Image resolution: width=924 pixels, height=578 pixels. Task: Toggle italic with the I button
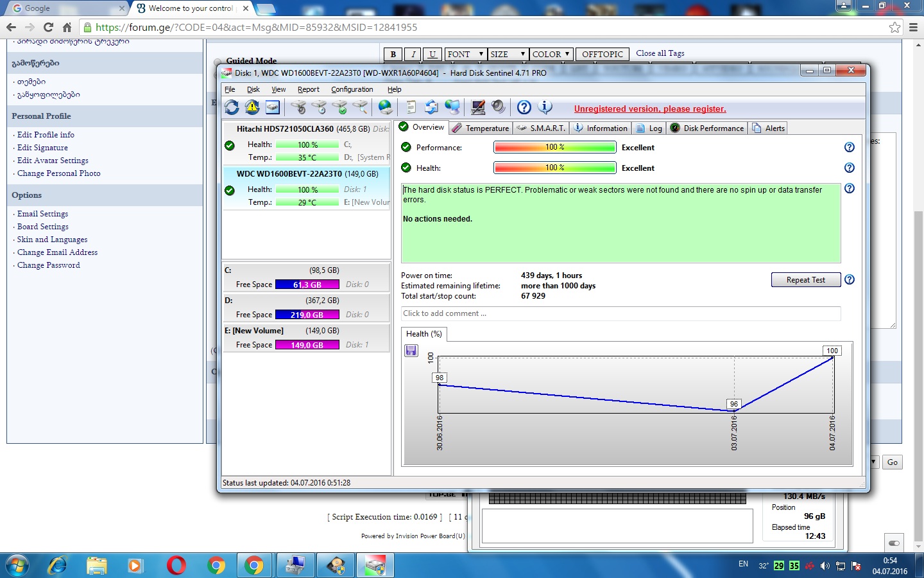pos(413,55)
